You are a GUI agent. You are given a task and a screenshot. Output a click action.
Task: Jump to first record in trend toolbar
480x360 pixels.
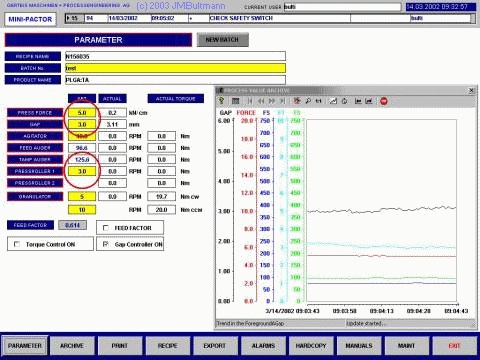[x=250, y=101]
